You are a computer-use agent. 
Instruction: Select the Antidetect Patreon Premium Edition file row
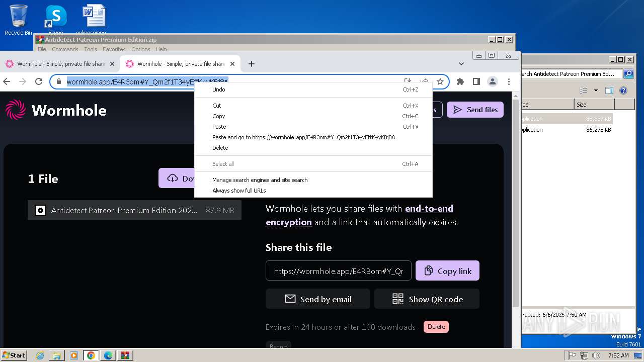click(x=134, y=211)
